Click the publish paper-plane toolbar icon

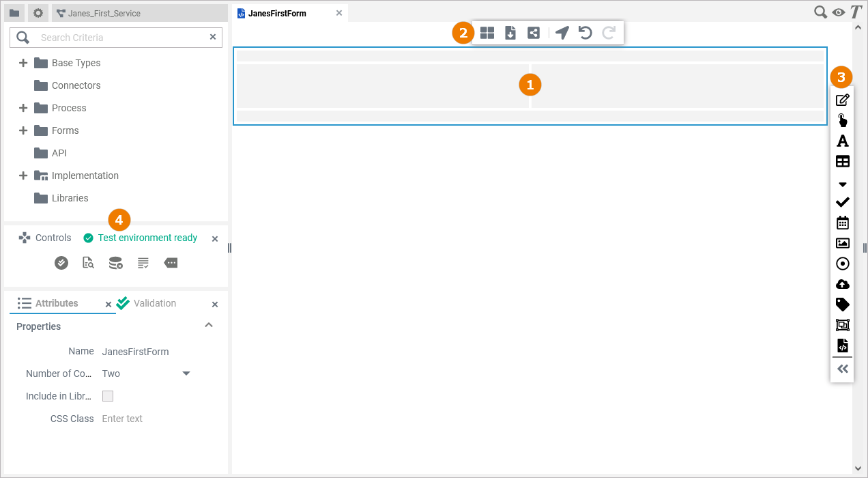coord(562,32)
